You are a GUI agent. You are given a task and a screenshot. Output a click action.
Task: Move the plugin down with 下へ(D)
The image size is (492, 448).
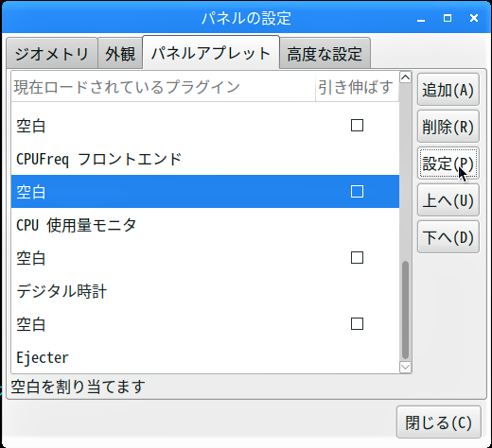[448, 237]
